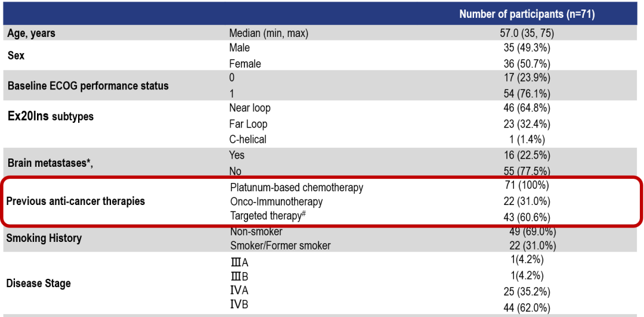This screenshot has width=644, height=317.
Task: Click the "Onco-Immunotherapy" cell
Action: click(276, 202)
